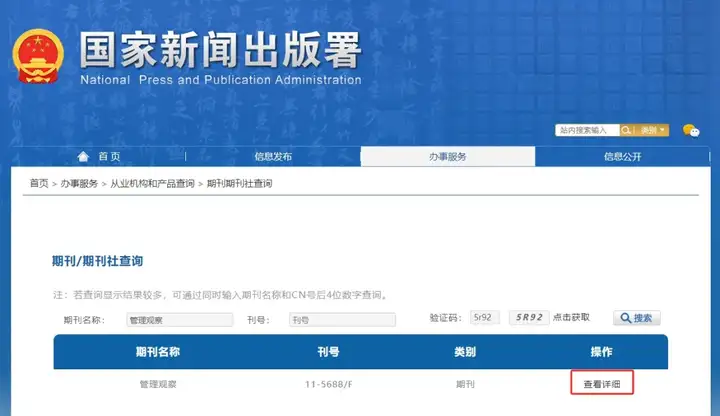Image resolution: width=720 pixels, height=416 pixels.
Task: Click the 搜索 button
Action: 636,318
